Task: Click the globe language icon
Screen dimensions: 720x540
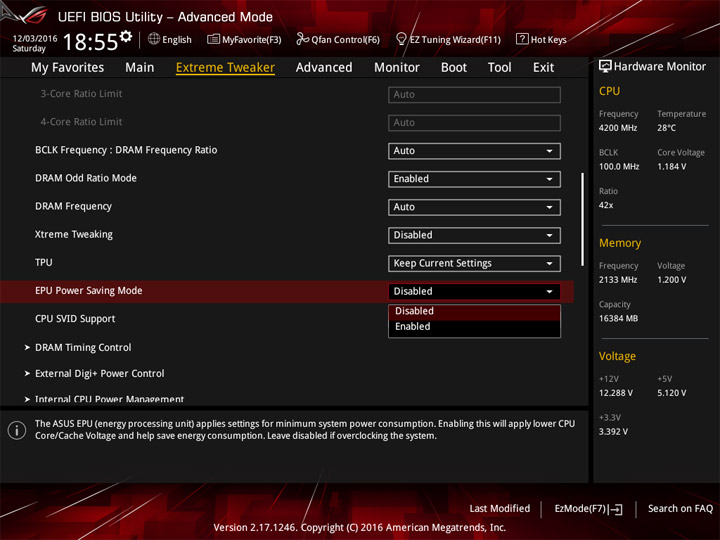Action: click(x=154, y=39)
